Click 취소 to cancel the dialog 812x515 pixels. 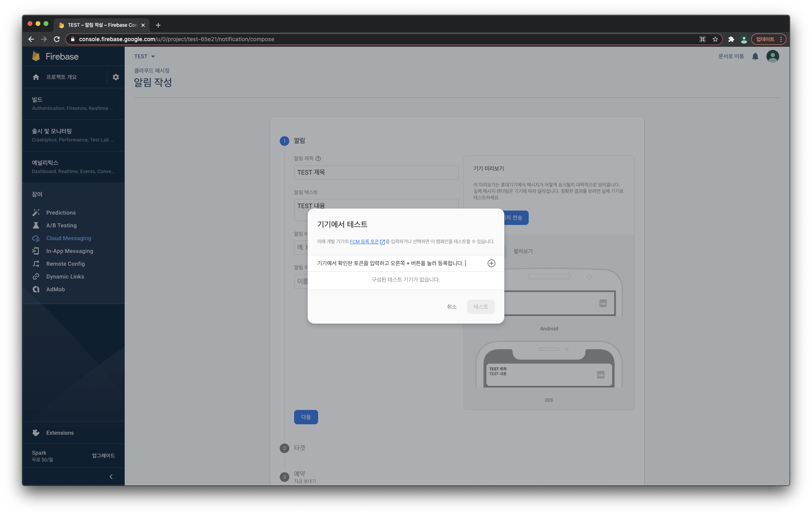click(x=452, y=307)
